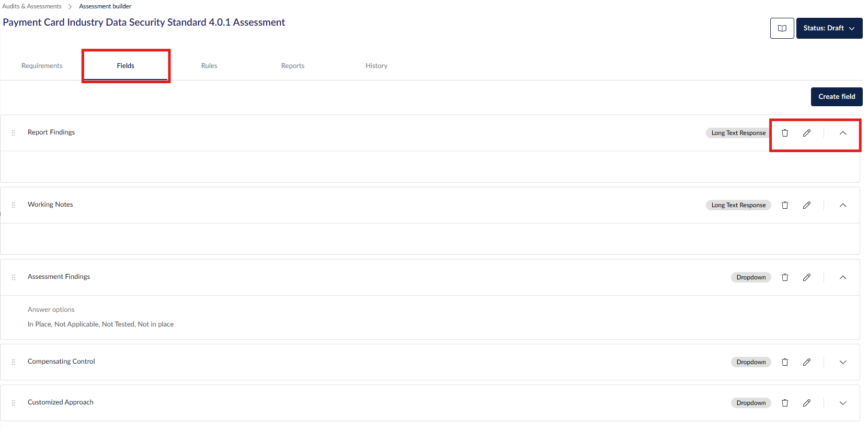This screenshot has width=868, height=428.
Task: Click trash icon for Assessment Findings
Action: (x=784, y=277)
